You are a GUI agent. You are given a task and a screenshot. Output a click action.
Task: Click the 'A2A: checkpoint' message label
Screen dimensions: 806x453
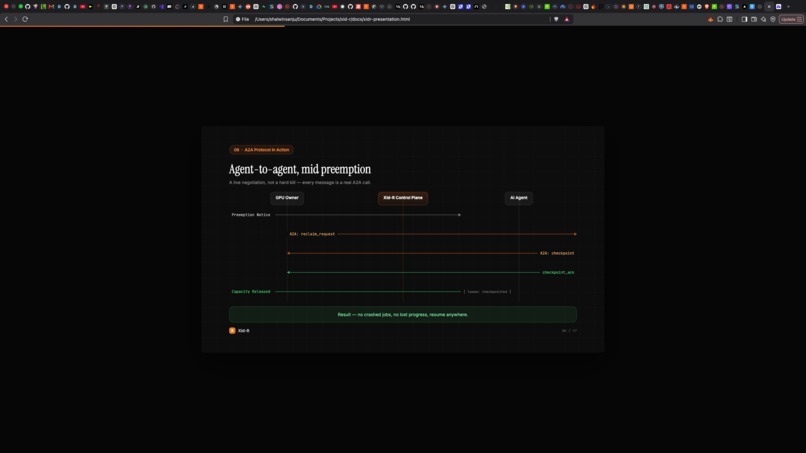557,253
